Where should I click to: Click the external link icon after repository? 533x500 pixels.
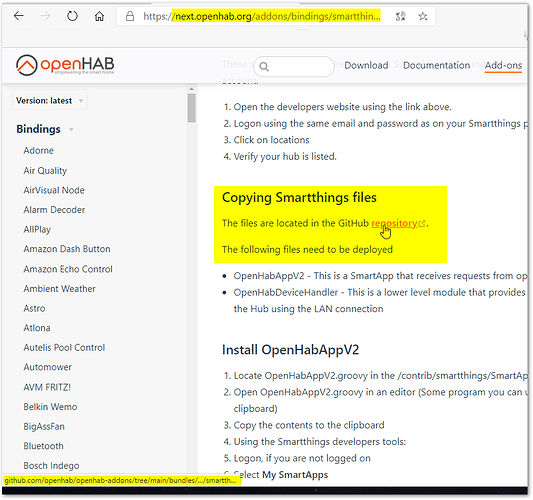422,224
